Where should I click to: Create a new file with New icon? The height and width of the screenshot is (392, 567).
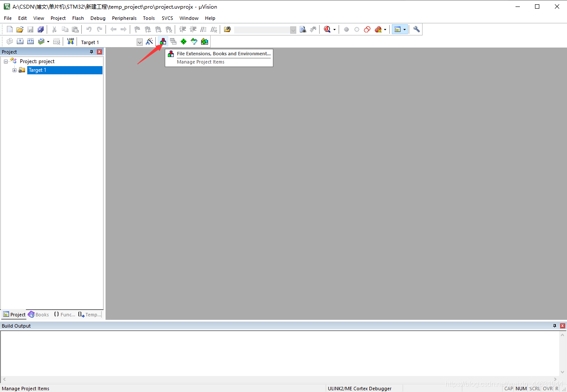[x=10, y=29]
